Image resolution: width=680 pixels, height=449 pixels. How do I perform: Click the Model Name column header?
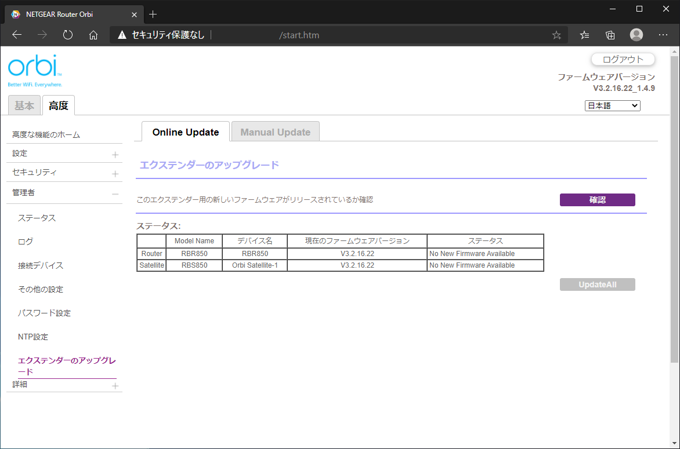pyautogui.click(x=194, y=241)
